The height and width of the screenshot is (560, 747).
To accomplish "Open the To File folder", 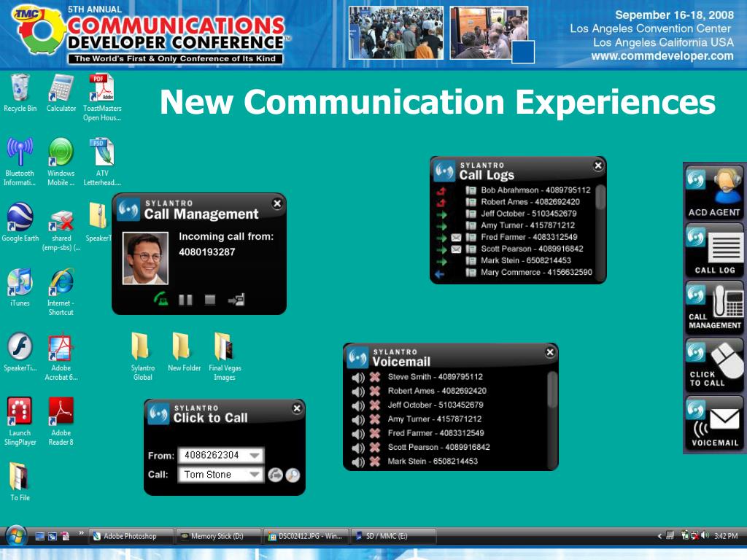I will [x=20, y=482].
